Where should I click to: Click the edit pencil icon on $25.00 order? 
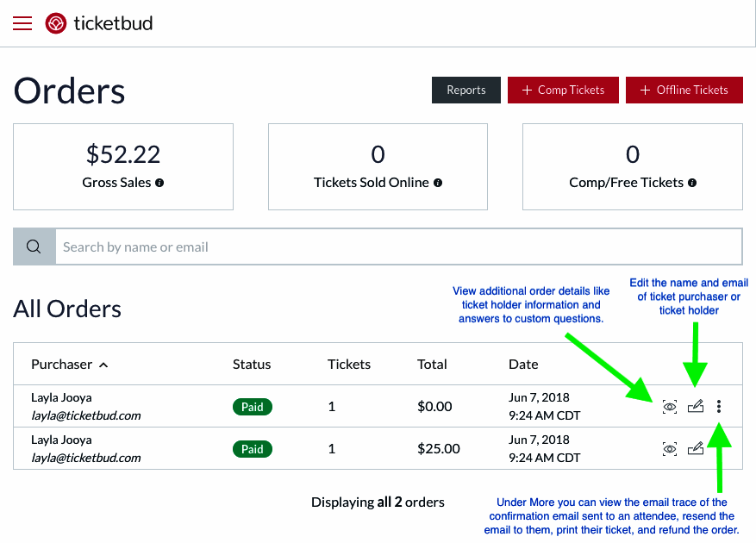pos(696,448)
